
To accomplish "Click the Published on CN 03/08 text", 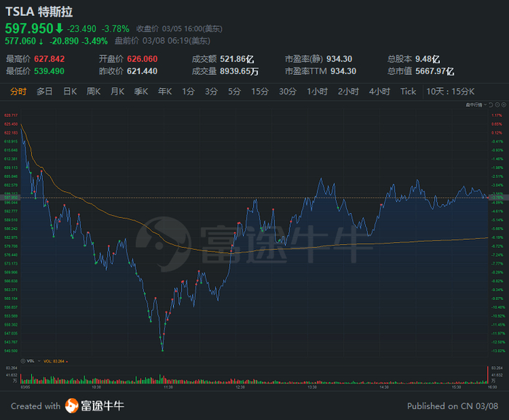I will coord(452,406).
